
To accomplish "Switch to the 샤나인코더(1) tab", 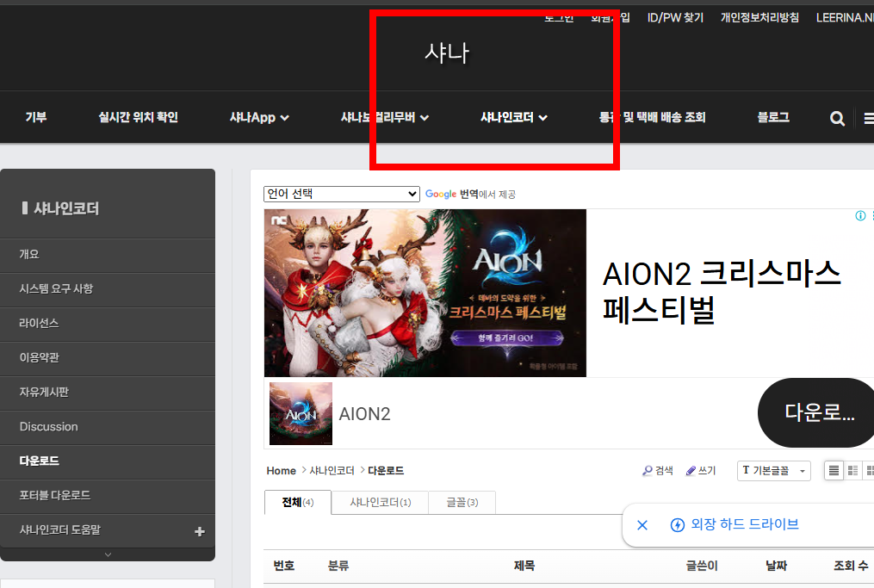I will click(x=379, y=502).
